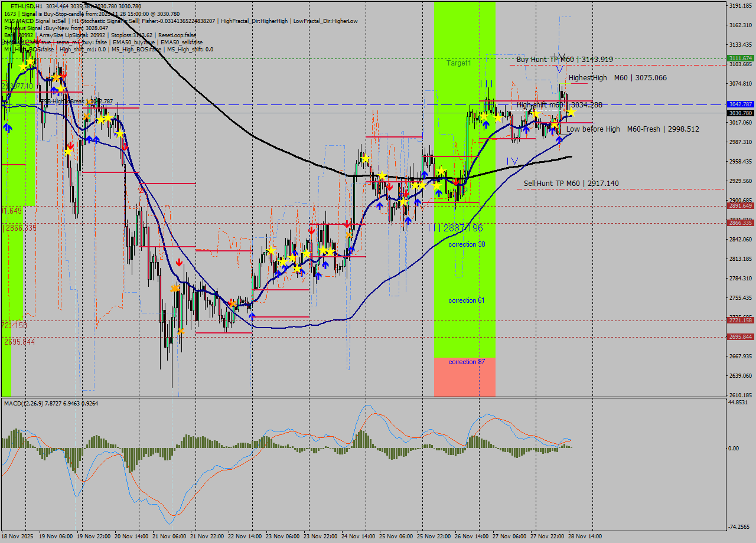Click the "correction 38" annotation
The height and width of the screenshot is (543, 756).
466,244
